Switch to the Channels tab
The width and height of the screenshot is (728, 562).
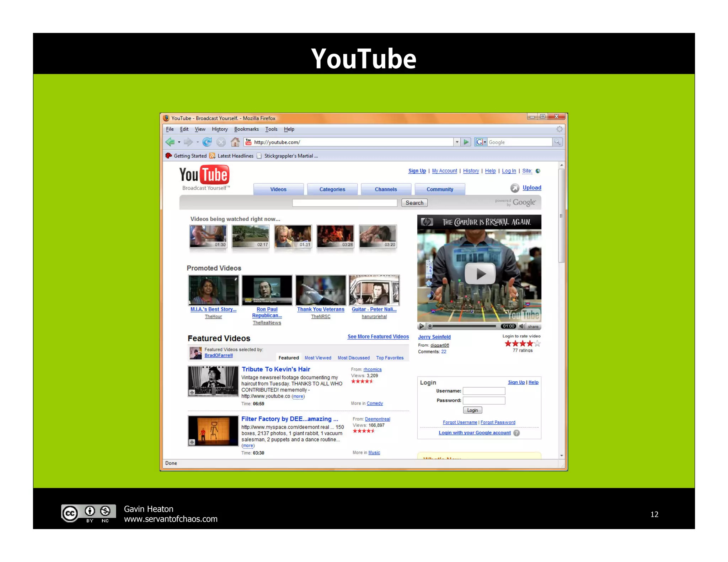[x=386, y=189]
